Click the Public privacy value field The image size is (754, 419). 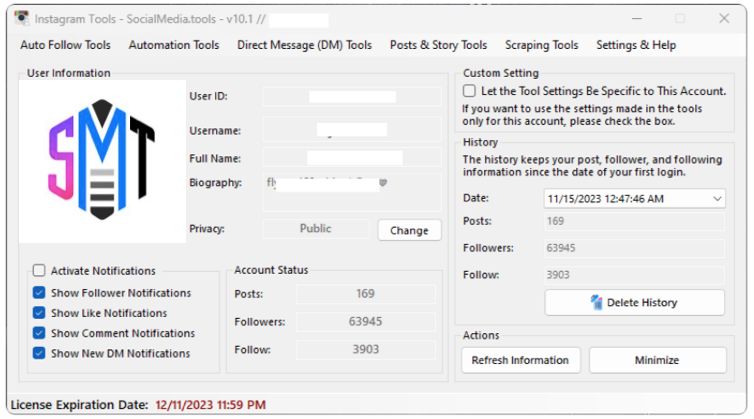(x=315, y=229)
